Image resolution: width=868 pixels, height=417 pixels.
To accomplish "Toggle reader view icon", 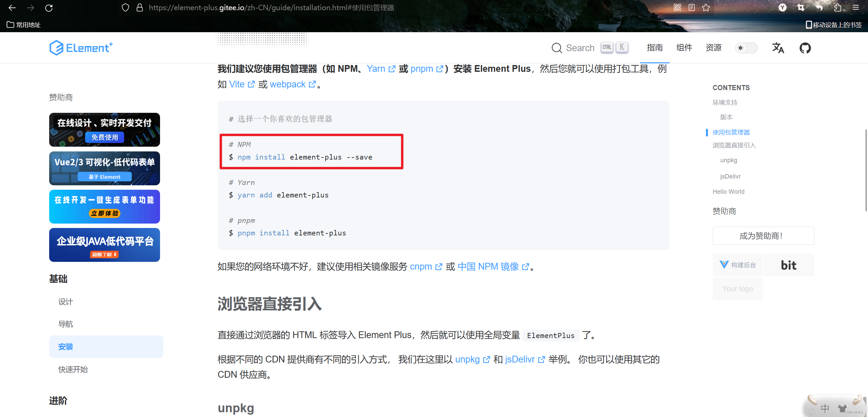I will (x=692, y=7).
